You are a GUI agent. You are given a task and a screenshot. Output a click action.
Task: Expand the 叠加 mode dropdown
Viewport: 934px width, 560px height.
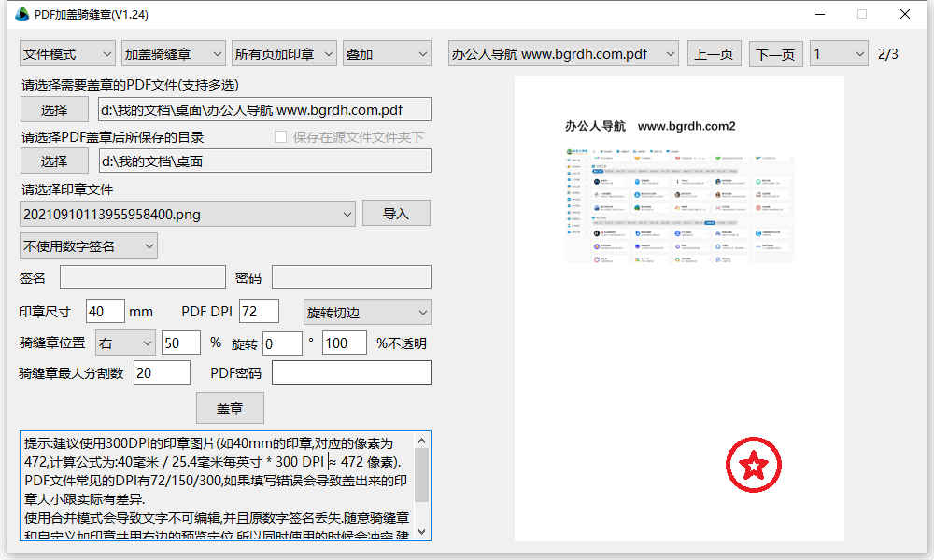(386, 54)
